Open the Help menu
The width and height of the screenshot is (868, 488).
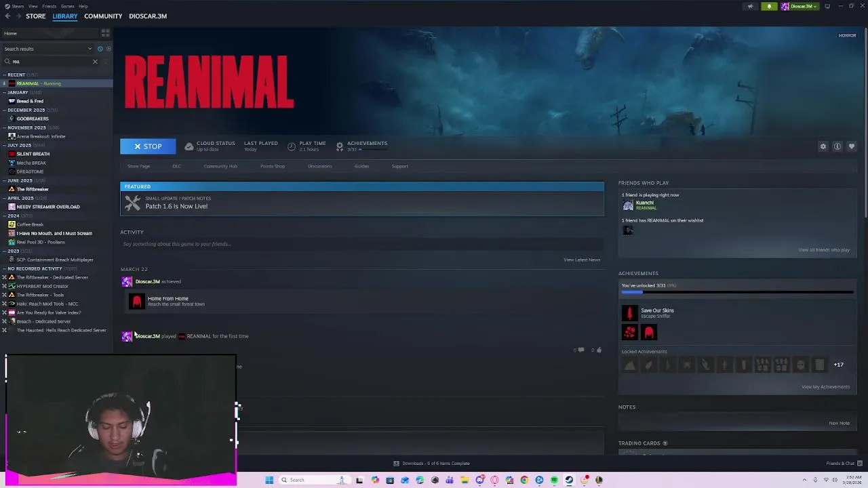coord(83,6)
